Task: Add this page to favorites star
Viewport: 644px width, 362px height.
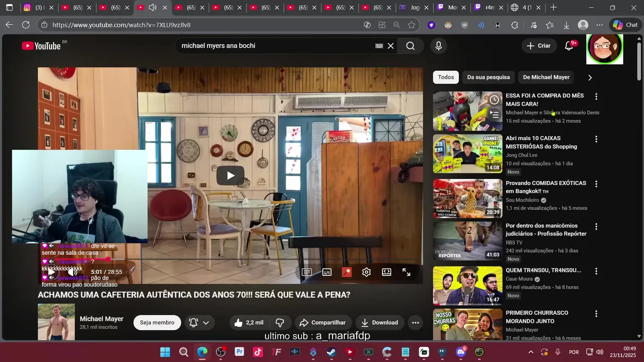Action: pyautogui.click(x=412, y=25)
